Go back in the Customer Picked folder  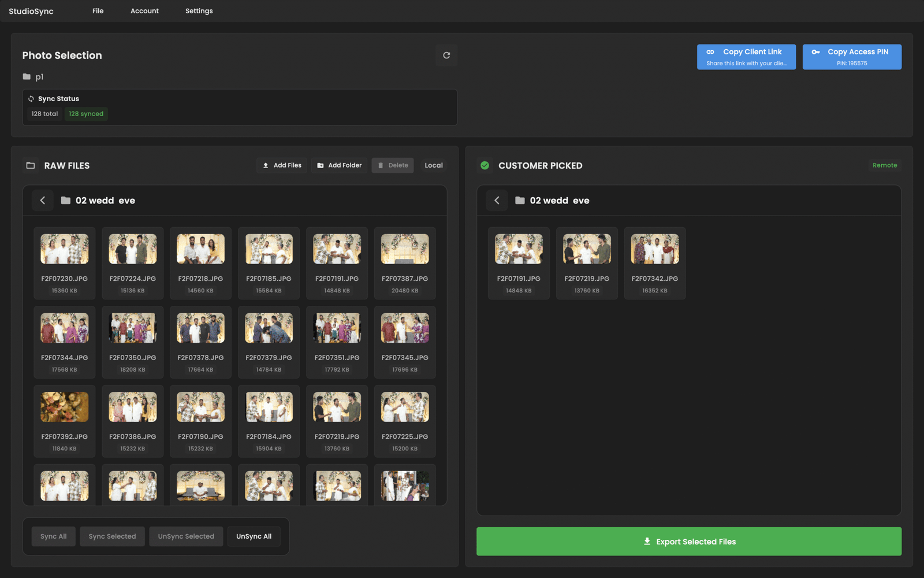497,201
